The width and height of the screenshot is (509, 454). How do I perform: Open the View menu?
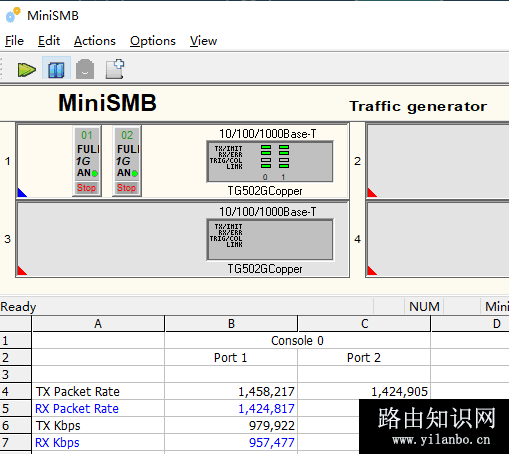click(203, 41)
